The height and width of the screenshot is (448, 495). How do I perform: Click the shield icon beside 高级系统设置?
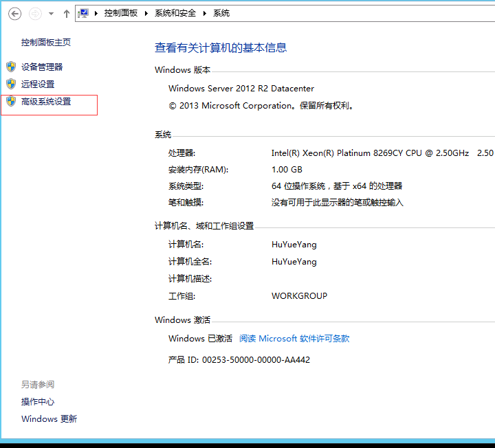[x=11, y=101]
